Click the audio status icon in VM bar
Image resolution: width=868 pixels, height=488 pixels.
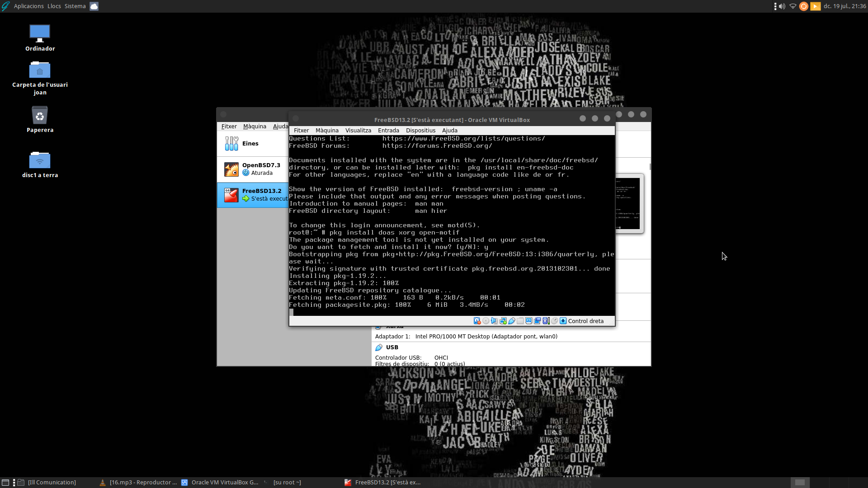point(494,321)
